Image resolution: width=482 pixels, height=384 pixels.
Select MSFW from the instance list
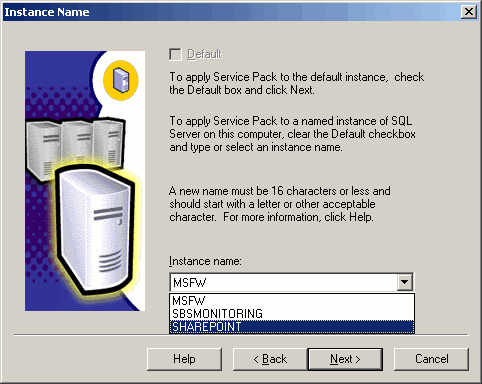292,301
